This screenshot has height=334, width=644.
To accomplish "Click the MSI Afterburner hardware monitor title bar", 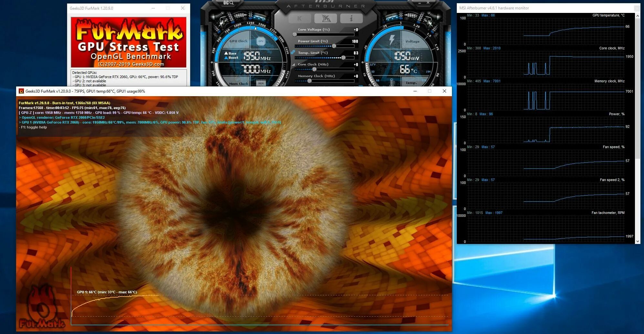I will [x=546, y=8].
